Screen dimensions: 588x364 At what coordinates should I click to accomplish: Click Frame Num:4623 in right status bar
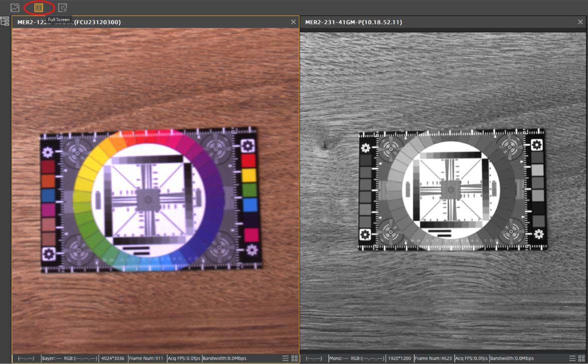[434, 358]
